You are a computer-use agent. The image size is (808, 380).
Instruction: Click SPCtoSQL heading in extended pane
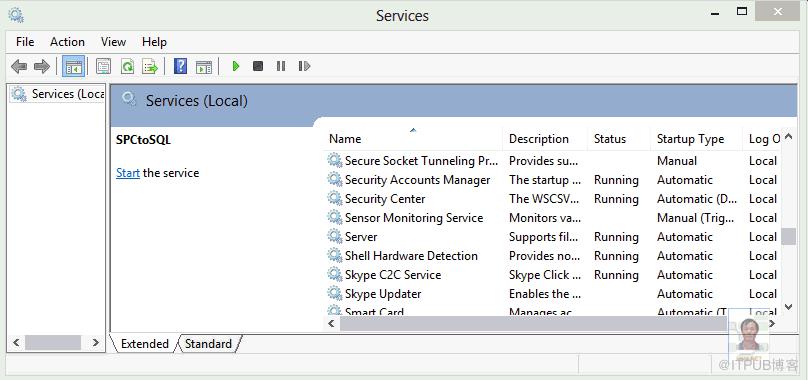pos(143,140)
